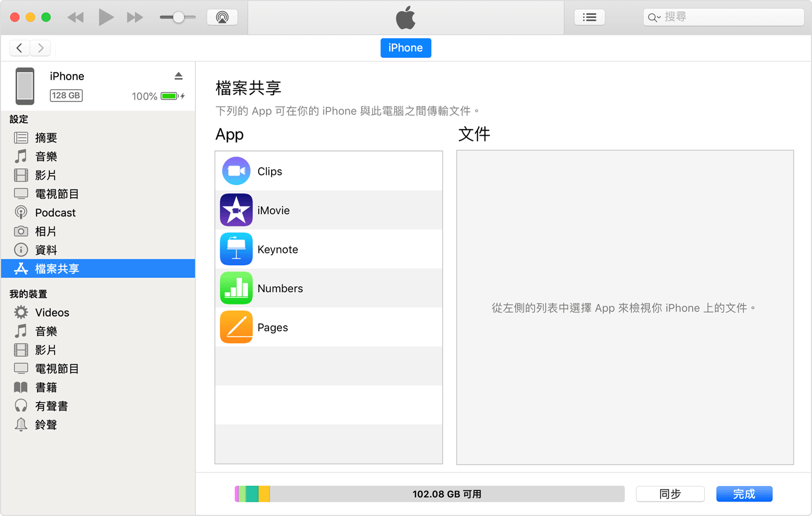Open 資料 in sidebar
This screenshot has width=812, height=516.
coord(98,250)
